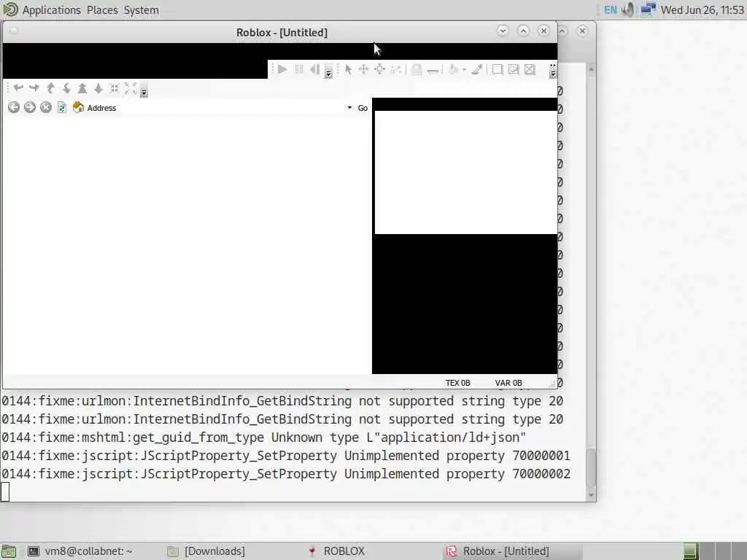Click the terminal scrollbar up arrow
This screenshot has height=560, width=747.
click(591, 69)
